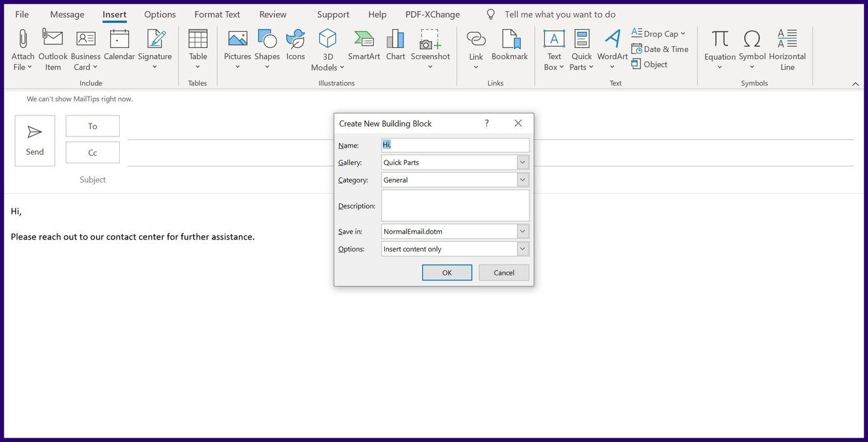Expand the Gallery dropdown
The width and height of the screenshot is (868, 442).
point(523,162)
